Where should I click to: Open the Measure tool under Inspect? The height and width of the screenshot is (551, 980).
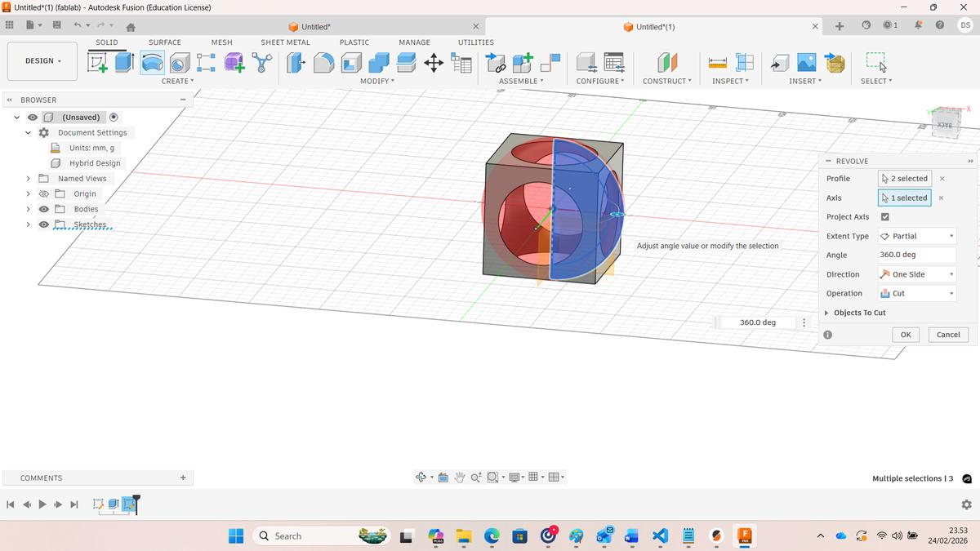(x=717, y=61)
